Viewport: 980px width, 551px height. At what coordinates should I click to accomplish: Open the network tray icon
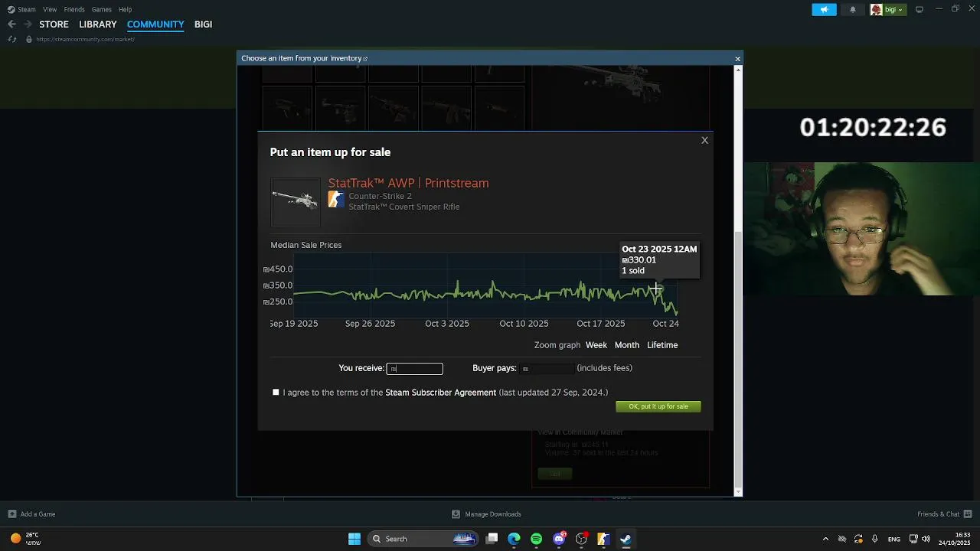click(x=913, y=539)
